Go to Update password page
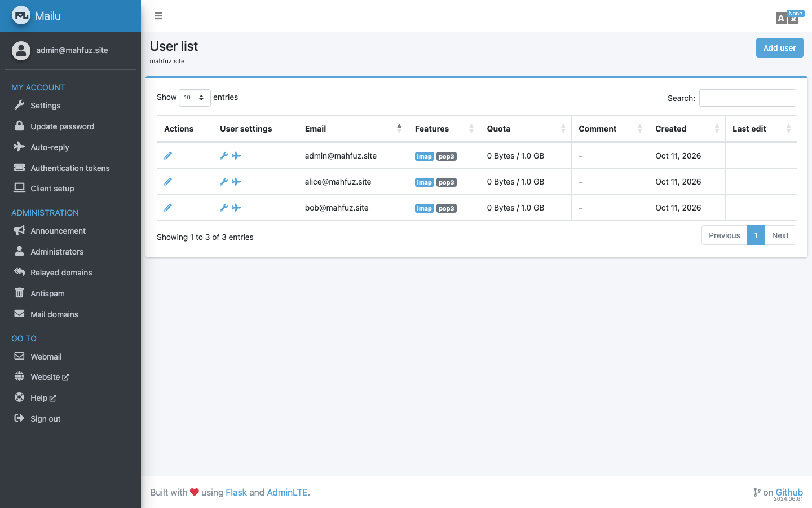Viewport: 812px width, 508px height. tap(70, 126)
